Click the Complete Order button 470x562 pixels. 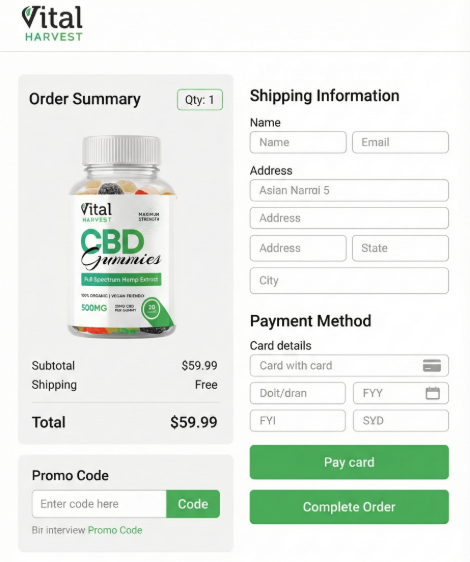click(x=349, y=507)
